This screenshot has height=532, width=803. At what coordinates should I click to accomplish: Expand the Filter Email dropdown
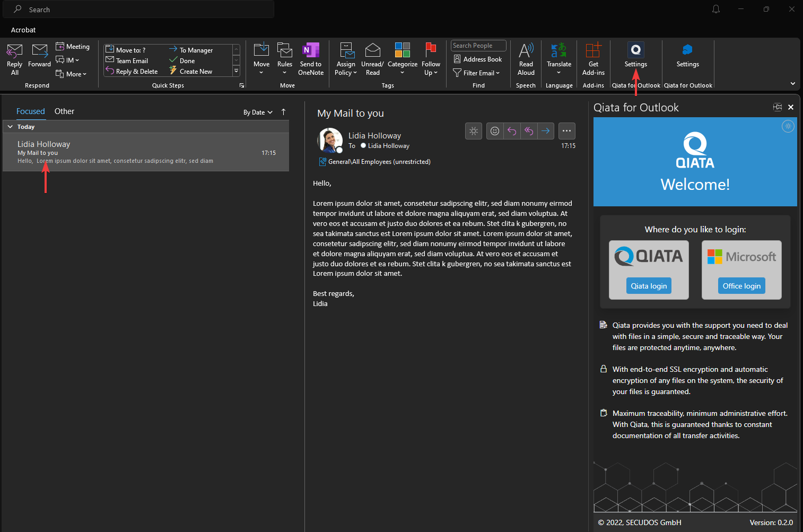[477, 73]
